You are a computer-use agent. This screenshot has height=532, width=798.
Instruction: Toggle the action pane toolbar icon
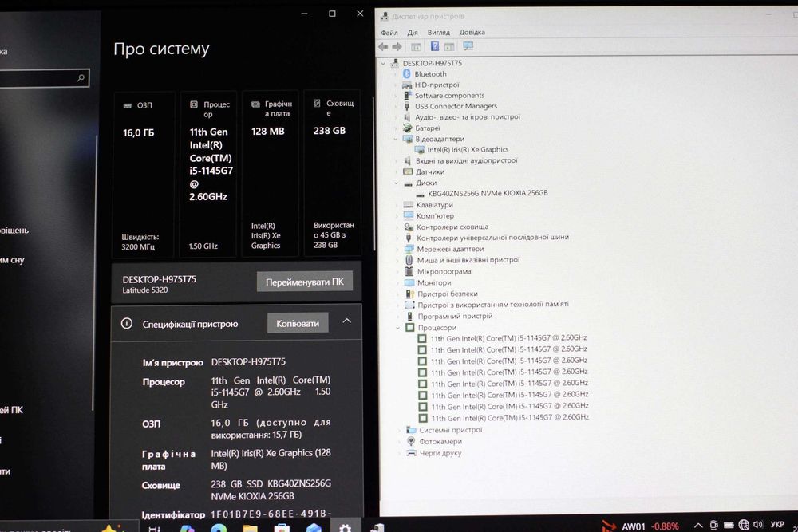click(x=448, y=47)
